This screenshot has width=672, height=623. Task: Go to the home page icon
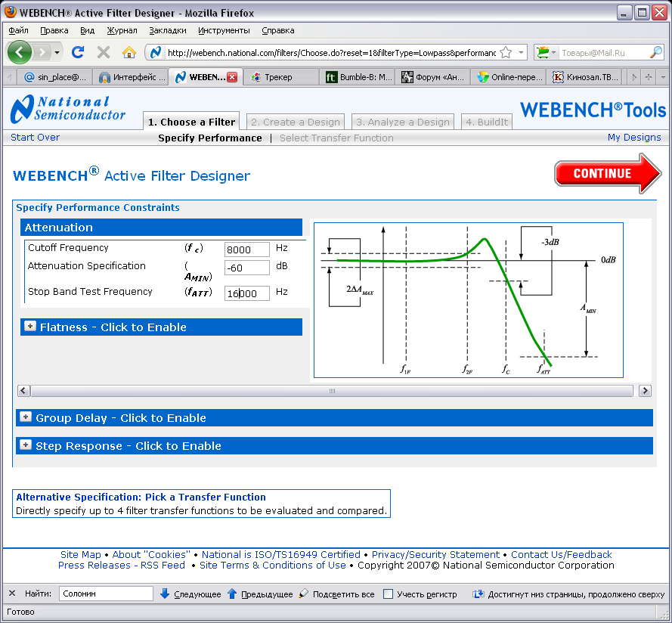(129, 52)
